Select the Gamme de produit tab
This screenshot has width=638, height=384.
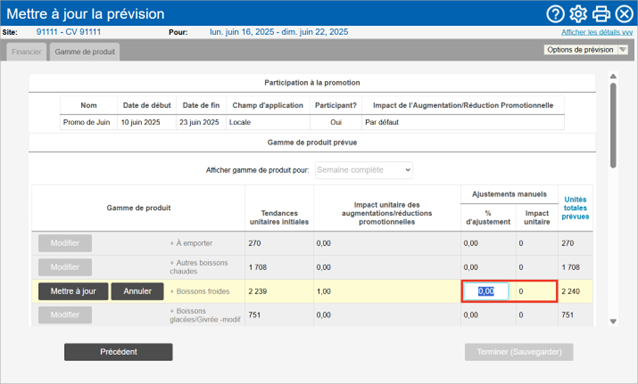tap(85, 52)
